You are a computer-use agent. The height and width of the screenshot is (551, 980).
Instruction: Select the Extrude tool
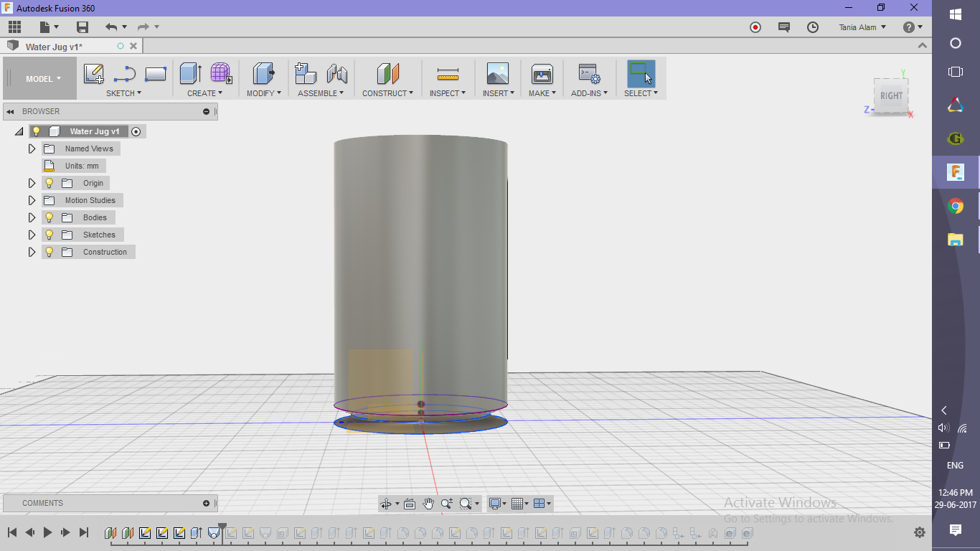pyautogui.click(x=190, y=73)
